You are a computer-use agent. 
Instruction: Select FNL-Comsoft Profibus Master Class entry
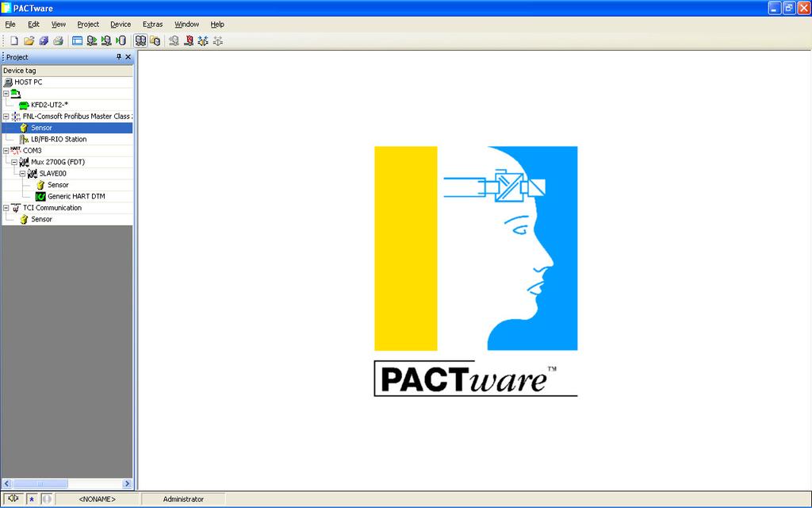coord(78,116)
